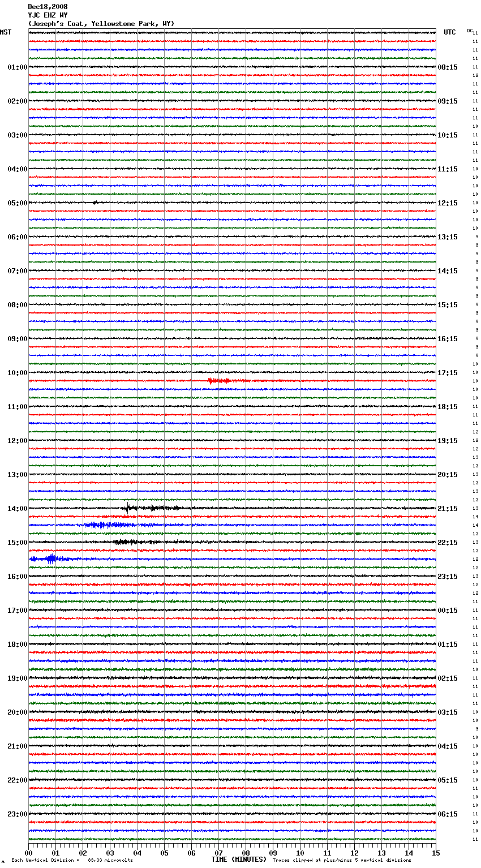481x868 pixels.
Task: Select the 02:00 MST time label
Action: coord(18,101)
